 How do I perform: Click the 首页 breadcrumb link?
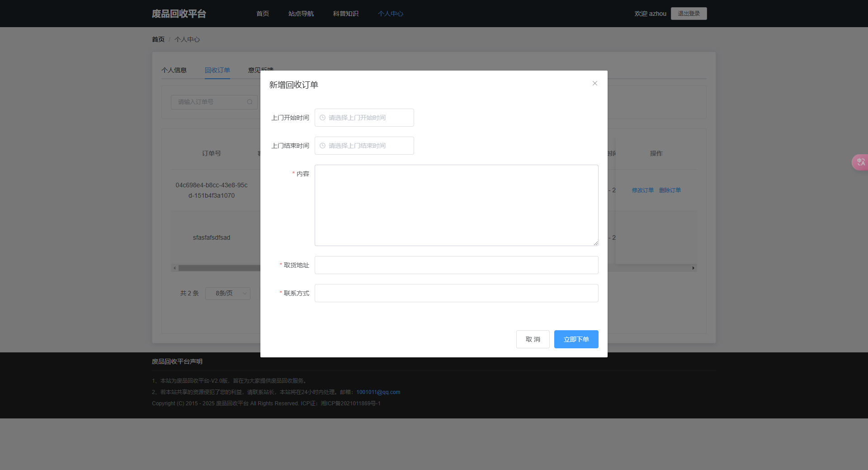click(x=158, y=39)
